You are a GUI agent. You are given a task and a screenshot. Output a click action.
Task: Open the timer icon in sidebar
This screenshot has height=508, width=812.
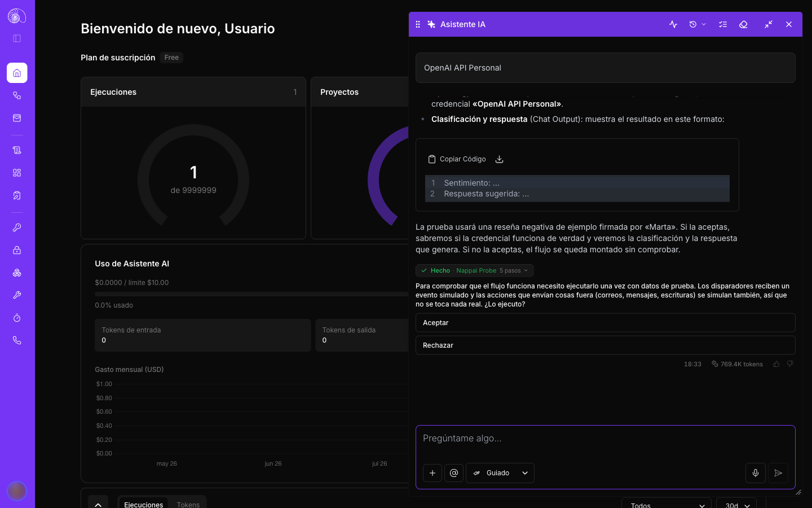[17, 318]
